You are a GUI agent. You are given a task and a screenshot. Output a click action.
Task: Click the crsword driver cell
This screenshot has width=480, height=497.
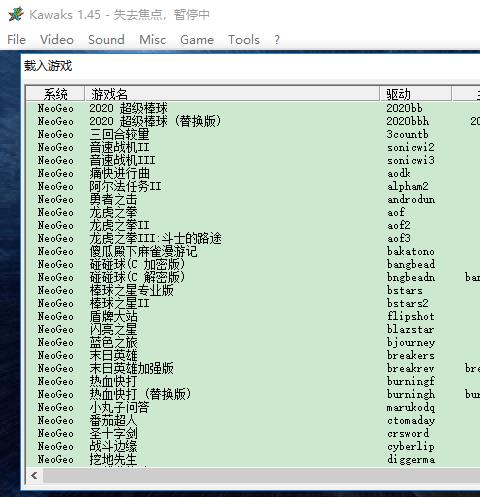[x=408, y=433]
